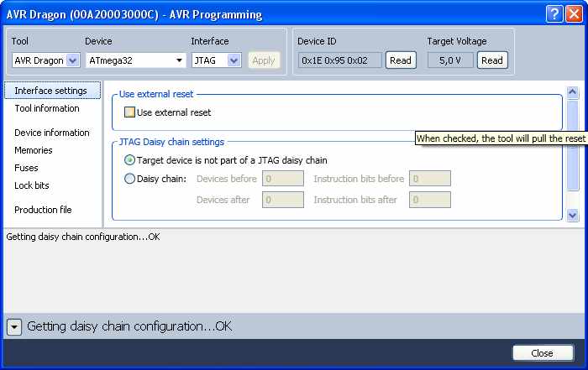Open the Lock bits page
Screen dimensions: 588x370
32,185
